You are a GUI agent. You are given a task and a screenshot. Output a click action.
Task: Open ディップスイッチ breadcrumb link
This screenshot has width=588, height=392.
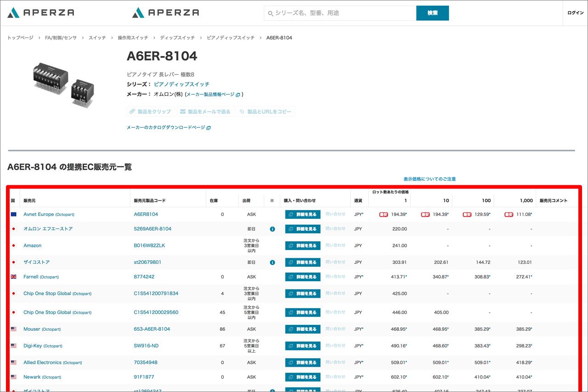click(x=177, y=38)
